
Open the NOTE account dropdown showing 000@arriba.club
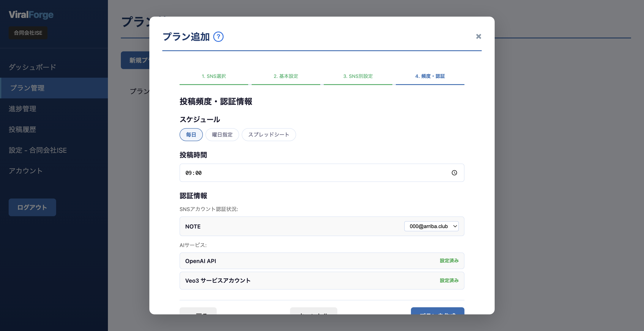[x=431, y=226]
